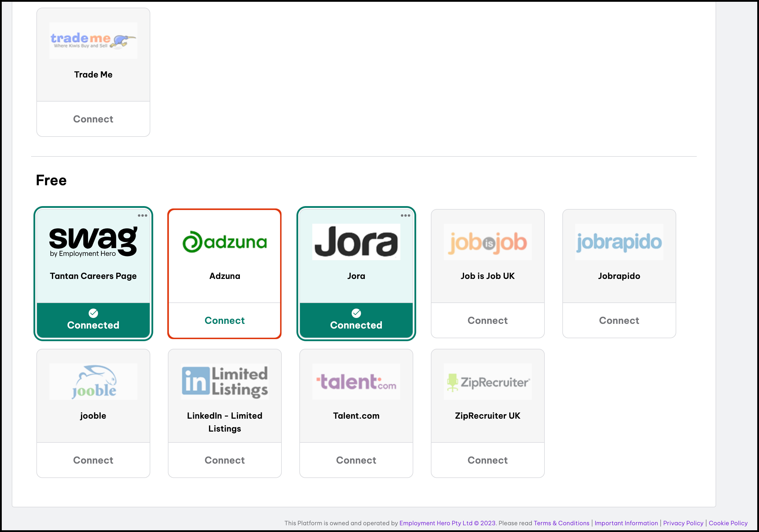
Task: Click the jooble rabbit logo
Action: [93, 382]
